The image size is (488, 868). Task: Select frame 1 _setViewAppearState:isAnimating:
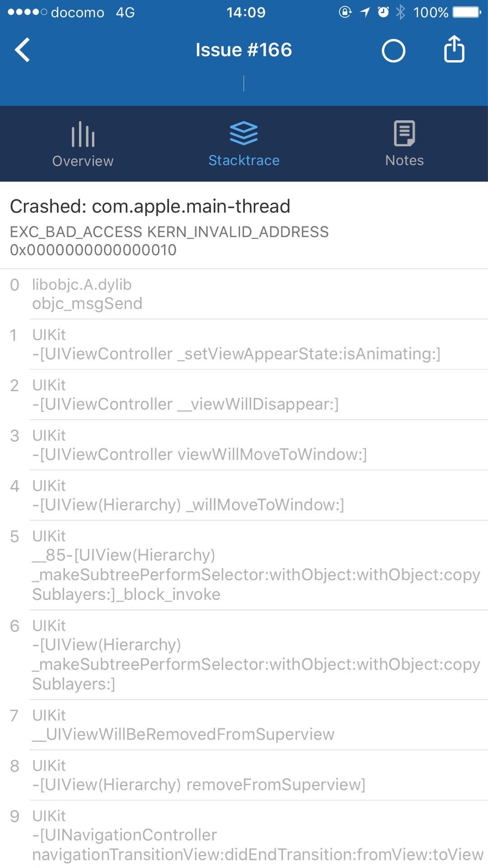pos(244,344)
